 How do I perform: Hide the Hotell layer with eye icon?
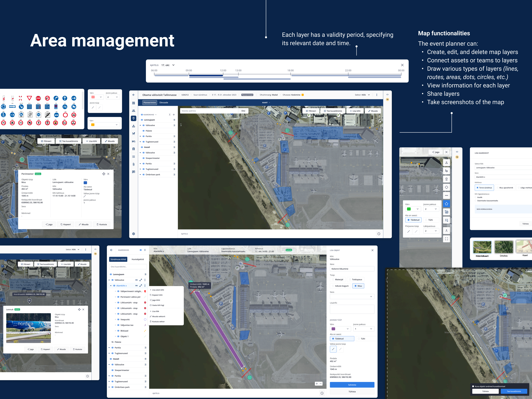coord(142,147)
